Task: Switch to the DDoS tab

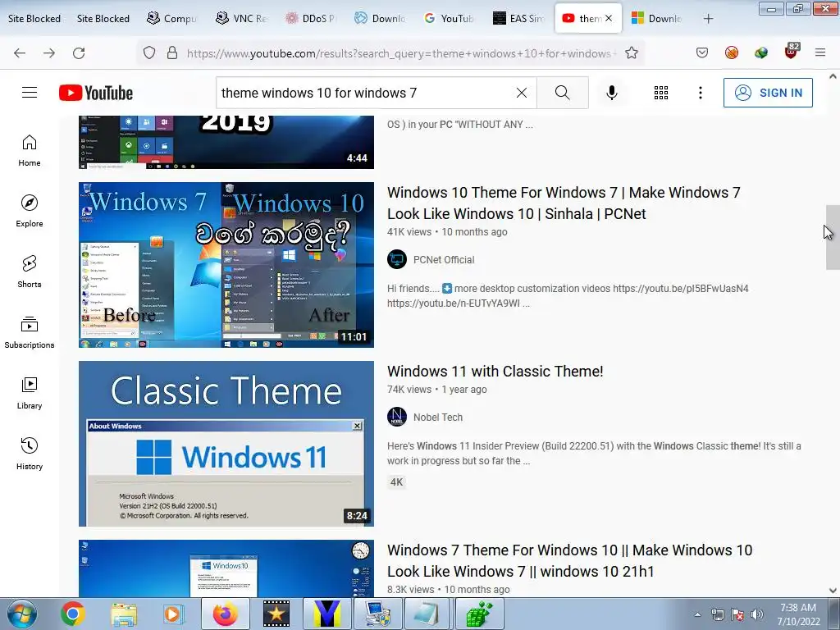Action: (x=311, y=19)
